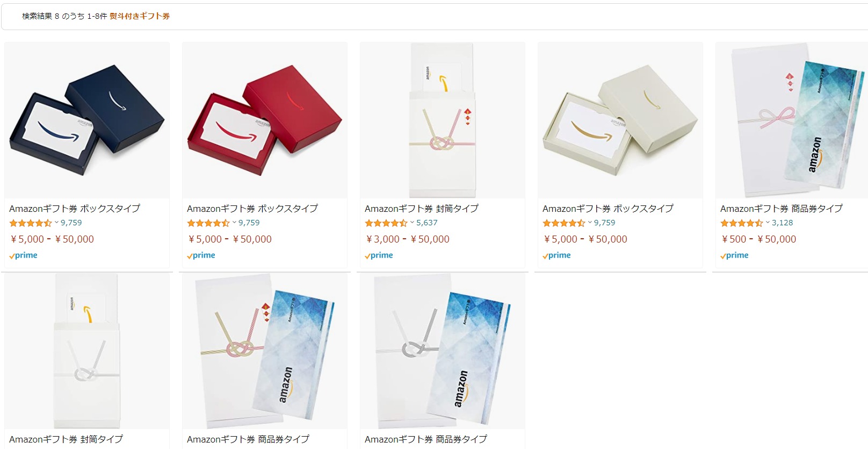Open the red box gift card image

pyautogui.click(x=265, y=120)
